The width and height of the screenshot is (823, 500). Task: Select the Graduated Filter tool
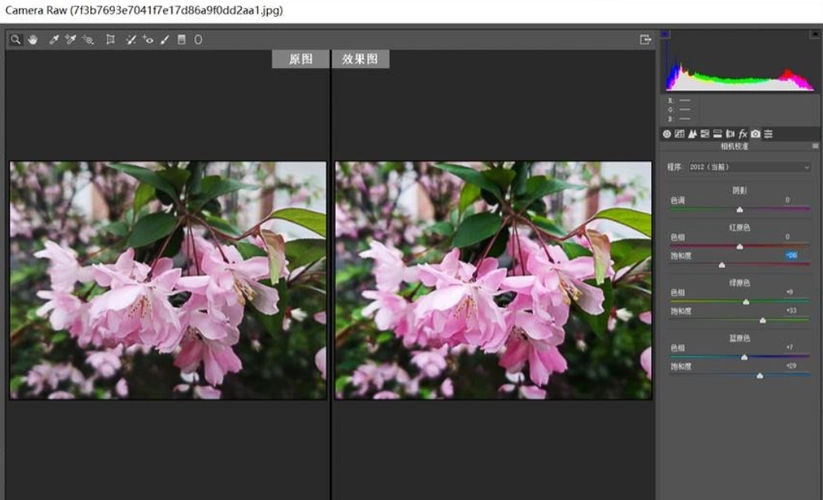click(x=181, y=39)
